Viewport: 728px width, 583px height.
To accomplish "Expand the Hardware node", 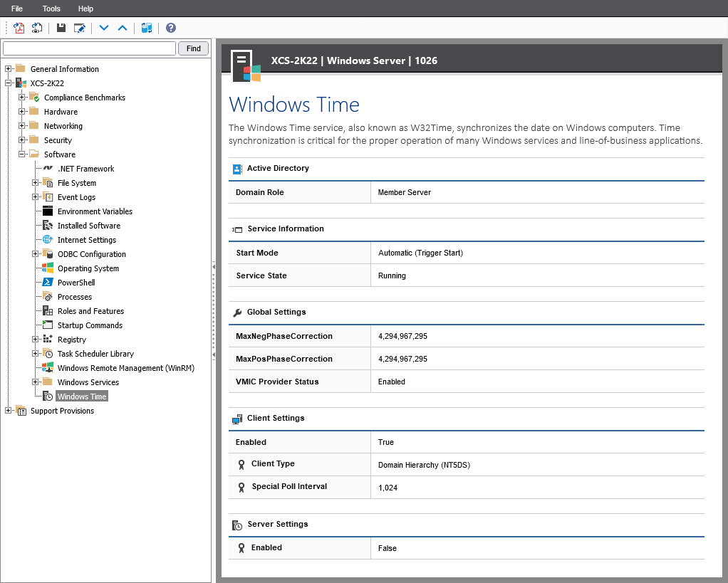I will pyautogui.click(x=21, y=111).
